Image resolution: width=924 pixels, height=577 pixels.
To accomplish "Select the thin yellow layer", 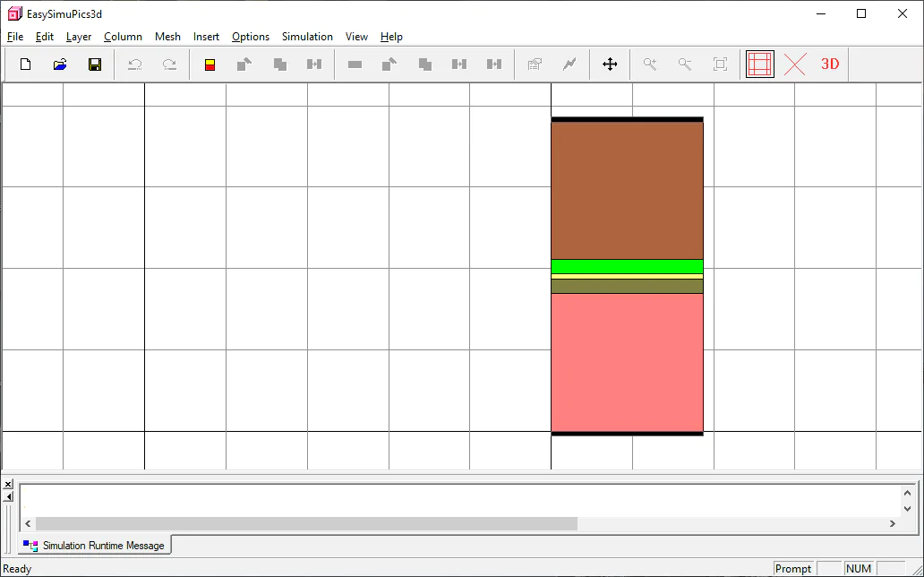I will tap(627, 276).
